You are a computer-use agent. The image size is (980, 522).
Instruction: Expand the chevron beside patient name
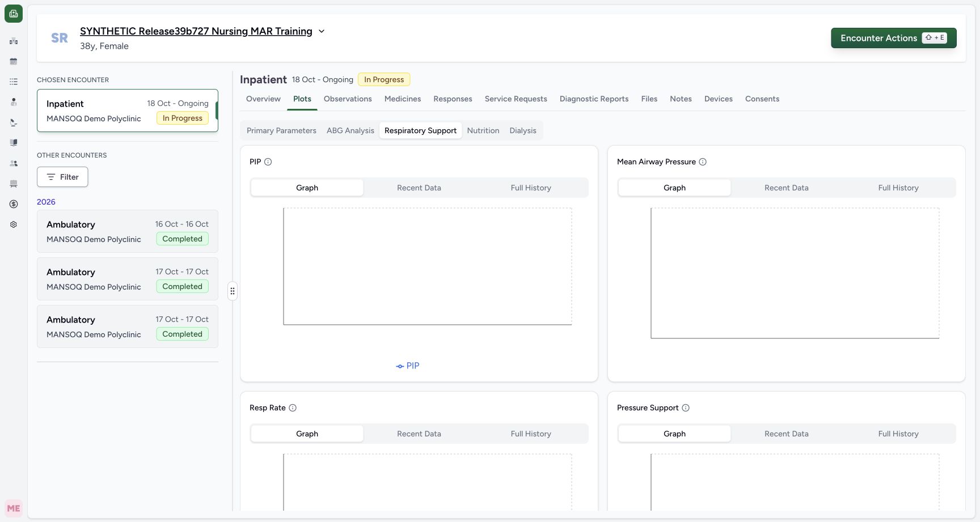[322, 31]
